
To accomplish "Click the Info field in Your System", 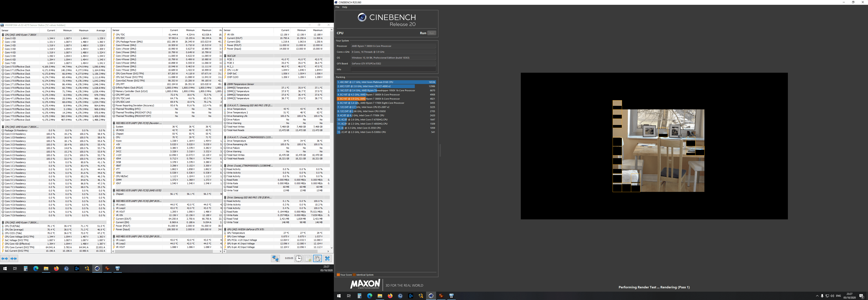I will pos(393,69).
